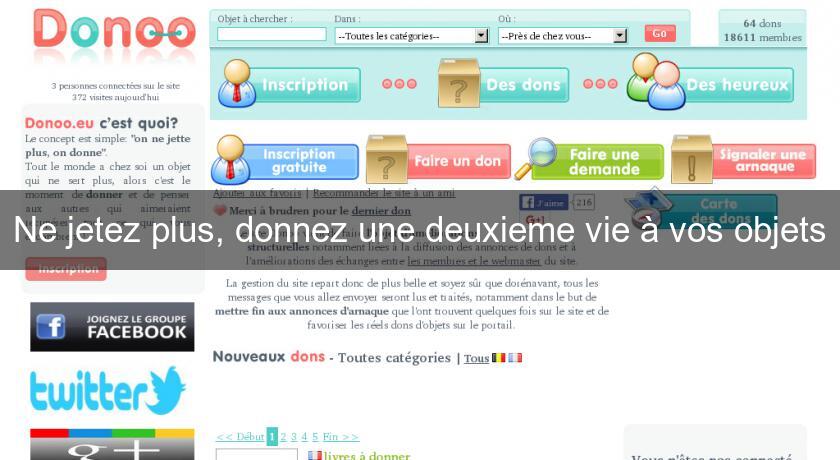Click the 'Des dons' box banner
Viewport: 840px width, 460px height.
click(x=503, y=84)
